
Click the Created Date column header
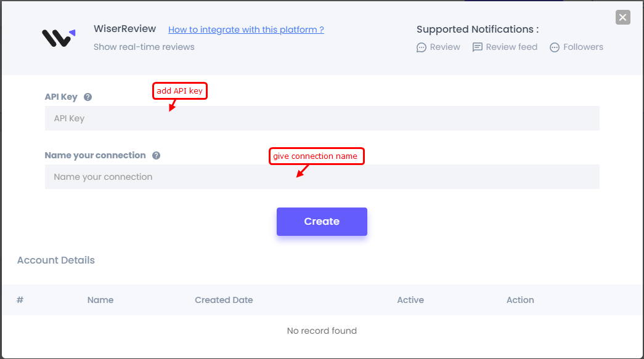point(224,300)
